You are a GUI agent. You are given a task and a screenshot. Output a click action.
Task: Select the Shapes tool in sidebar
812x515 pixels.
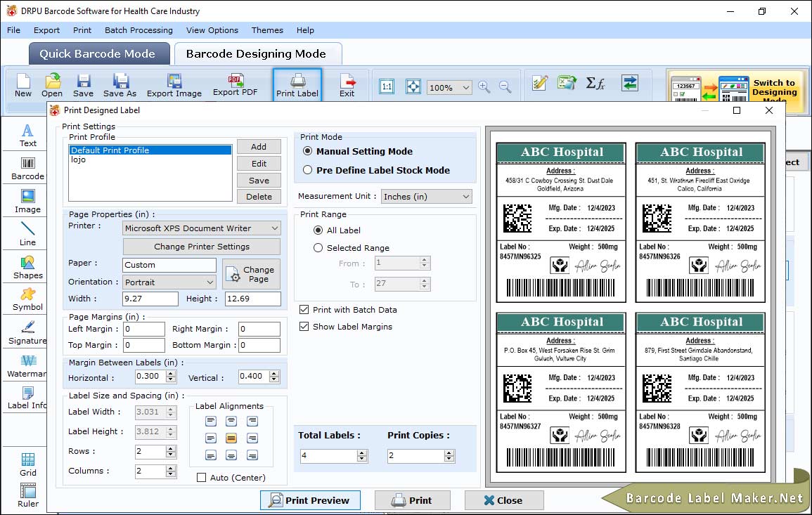click(x=28, y=268)
